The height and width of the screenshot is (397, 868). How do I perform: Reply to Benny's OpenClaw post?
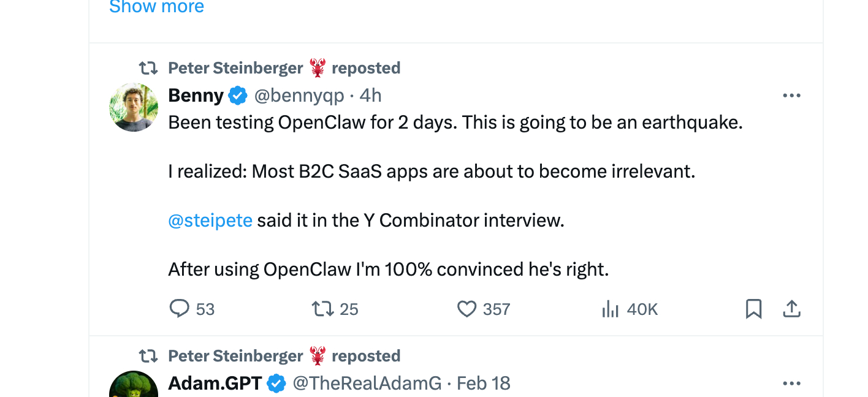tap(179, 309)
